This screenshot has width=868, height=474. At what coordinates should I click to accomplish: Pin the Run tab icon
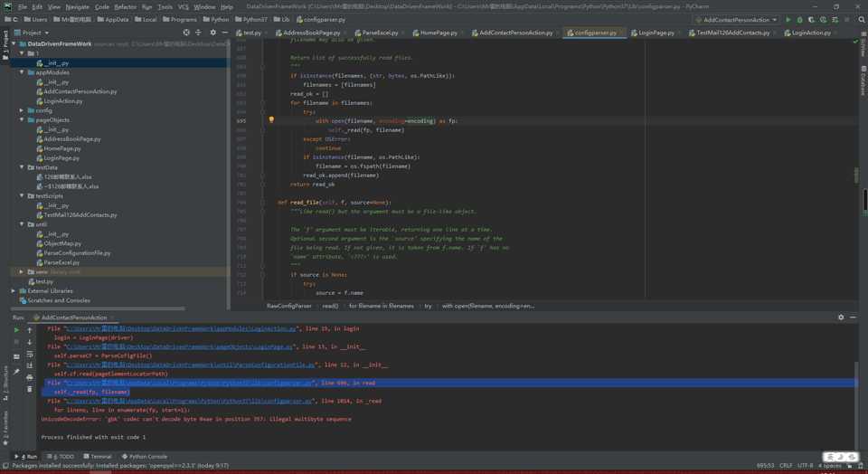(16, 372)
